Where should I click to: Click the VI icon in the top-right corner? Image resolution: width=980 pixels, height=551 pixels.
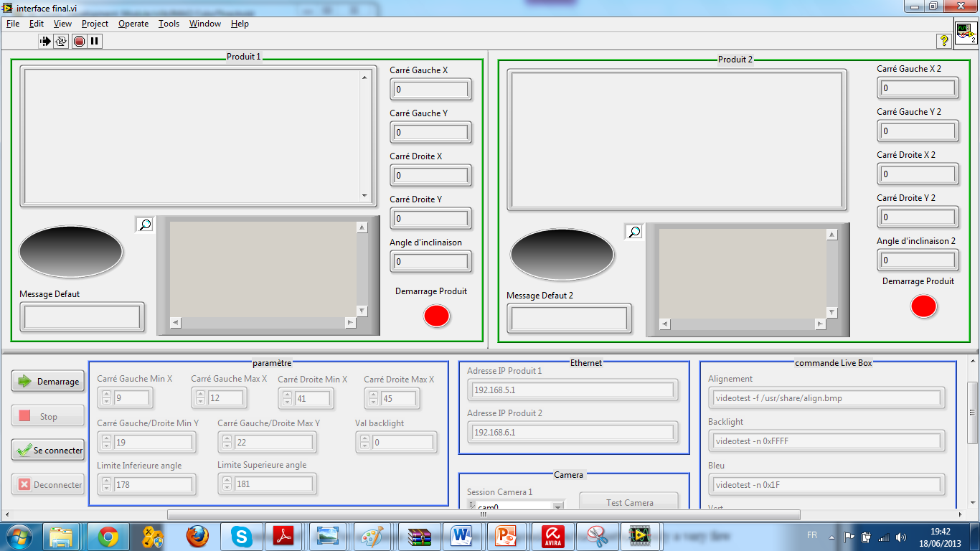point(966,32)
